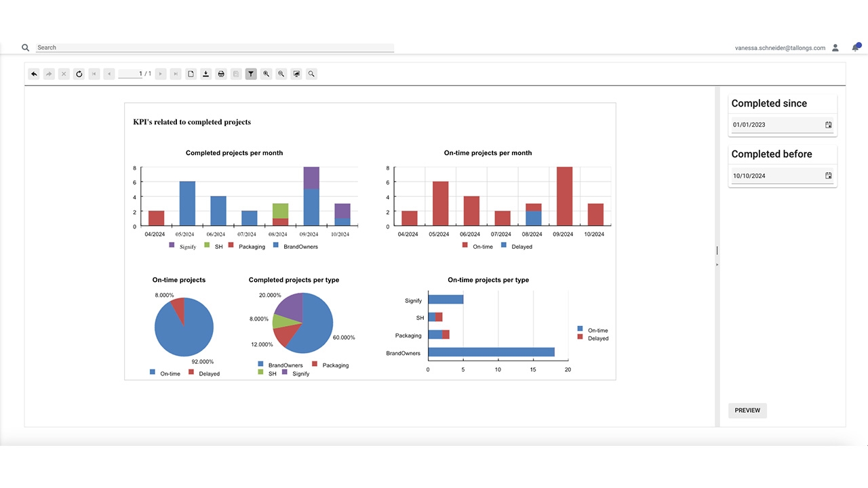Click the page number field
Image resolution: width=868 pixels, height=488 pixels.
[130, 74]
